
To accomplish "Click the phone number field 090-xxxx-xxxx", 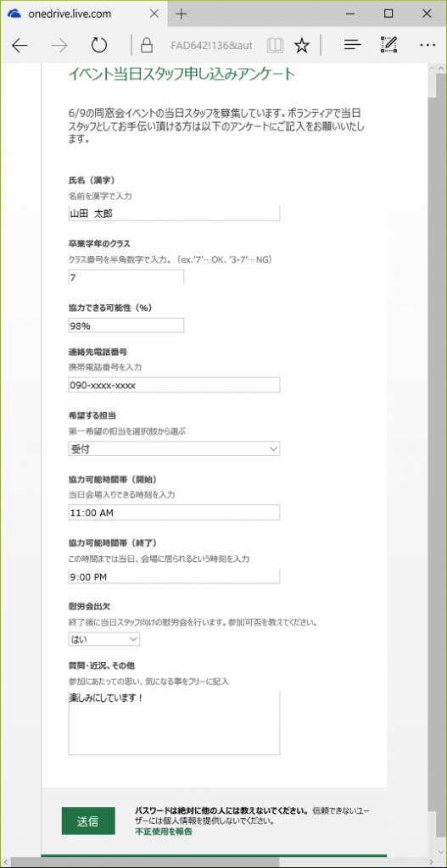I will 174,386.
